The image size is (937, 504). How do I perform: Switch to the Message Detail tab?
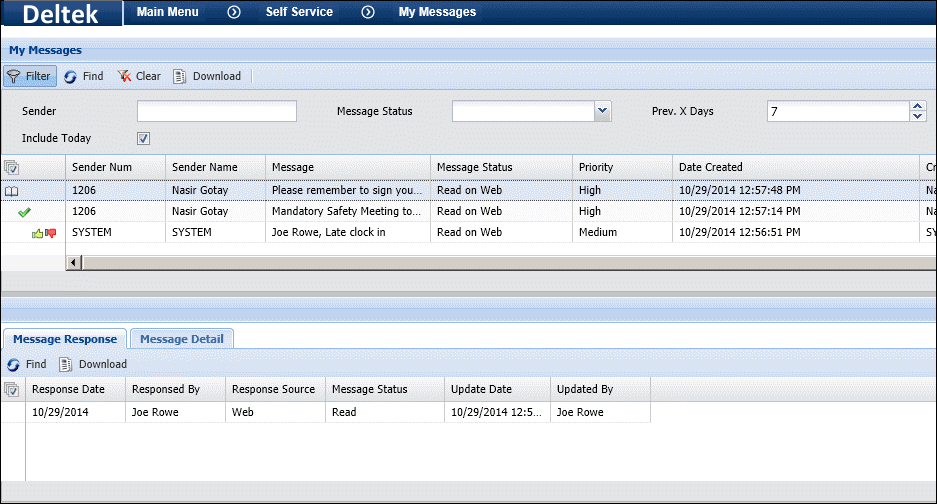[x=181, y=339]
